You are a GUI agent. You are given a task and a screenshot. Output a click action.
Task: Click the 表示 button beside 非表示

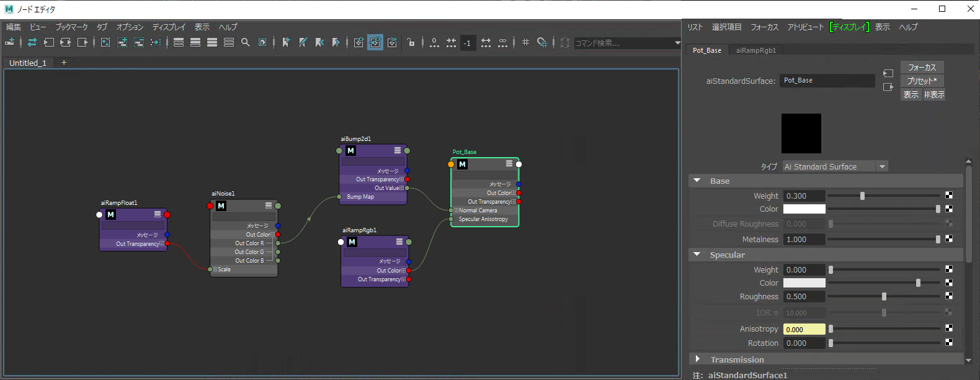point(911,94)
